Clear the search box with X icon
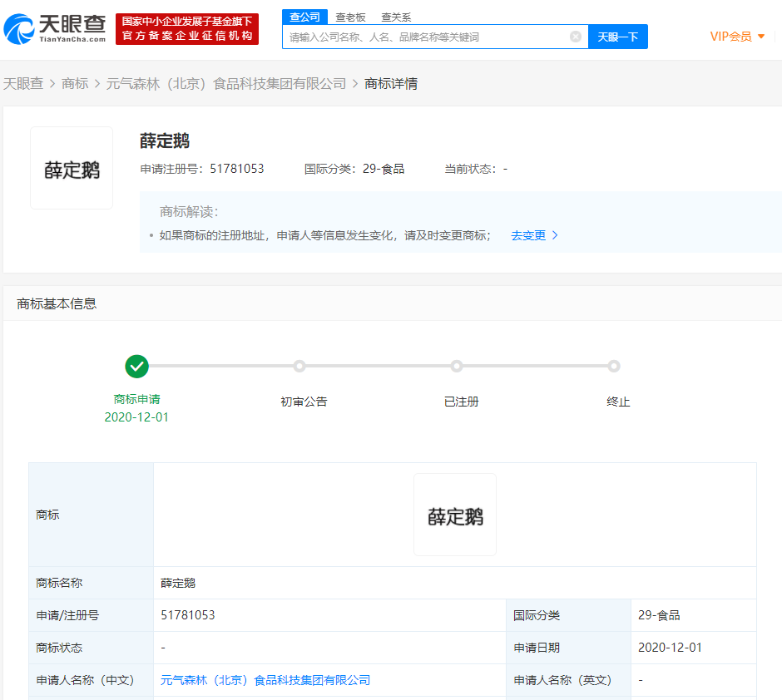This screenshot has height=700, width=782. click(x=576, y=37)
